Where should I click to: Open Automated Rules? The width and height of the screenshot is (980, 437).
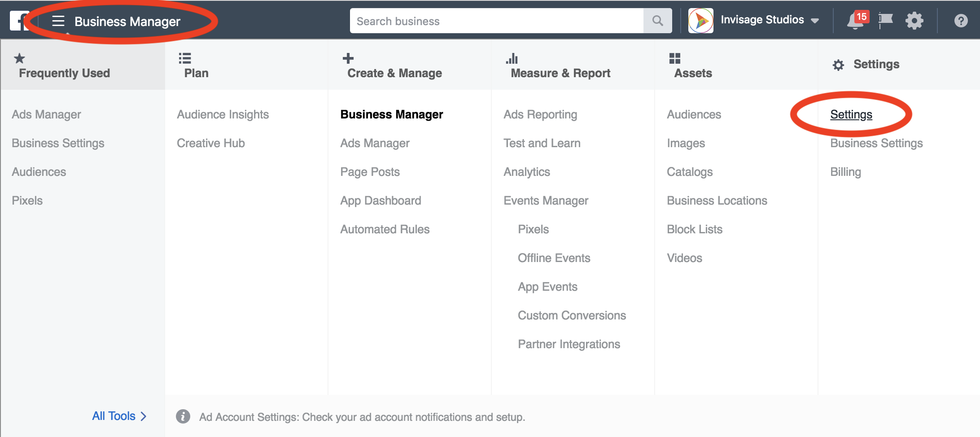click(x=385, y=229)
